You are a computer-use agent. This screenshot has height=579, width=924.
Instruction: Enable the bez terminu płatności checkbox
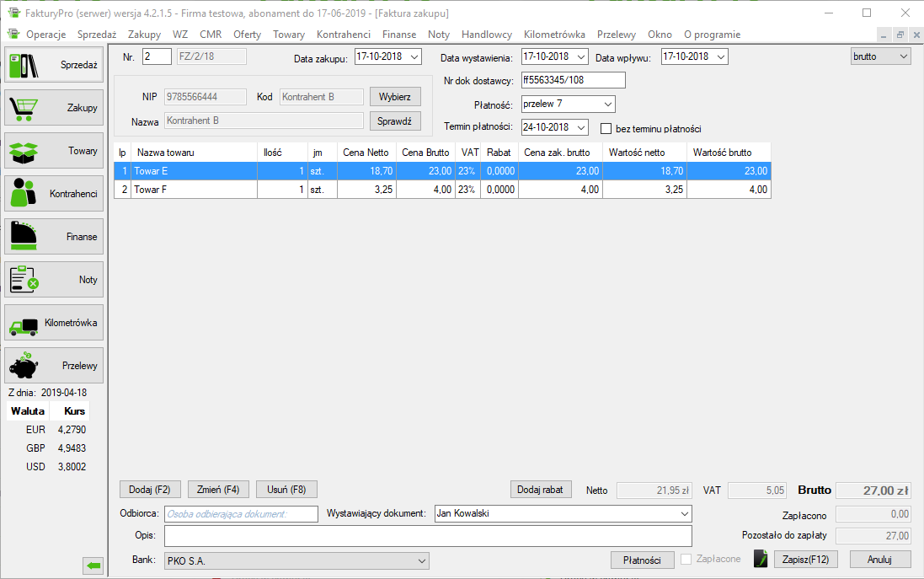(x=606, y=129)
